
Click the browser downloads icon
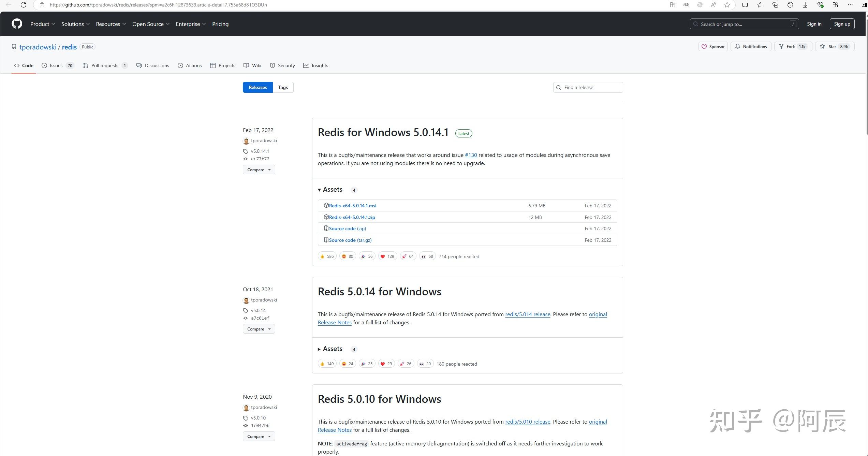coord(805,5)
